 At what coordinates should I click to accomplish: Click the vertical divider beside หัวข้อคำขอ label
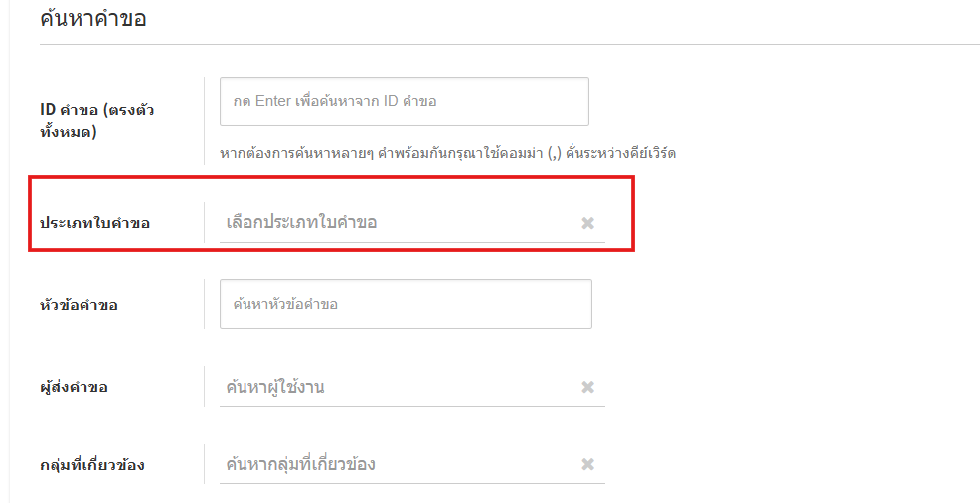[x=205, y=304]
